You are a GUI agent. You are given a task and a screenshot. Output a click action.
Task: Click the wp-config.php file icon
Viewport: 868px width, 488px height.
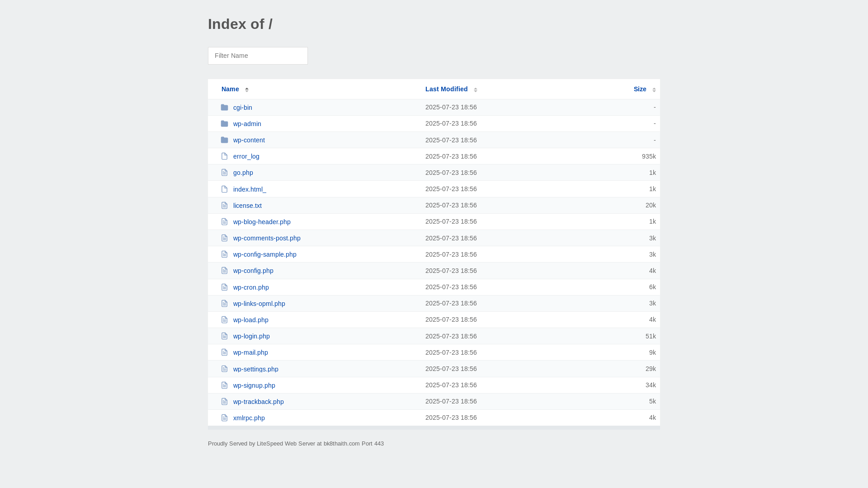[x=224, y=271]
